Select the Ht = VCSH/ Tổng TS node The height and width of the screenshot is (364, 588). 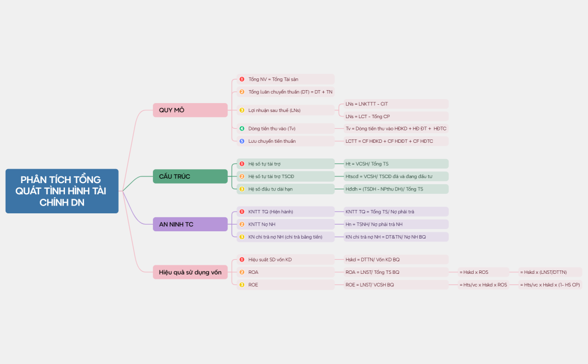point(395,164)
